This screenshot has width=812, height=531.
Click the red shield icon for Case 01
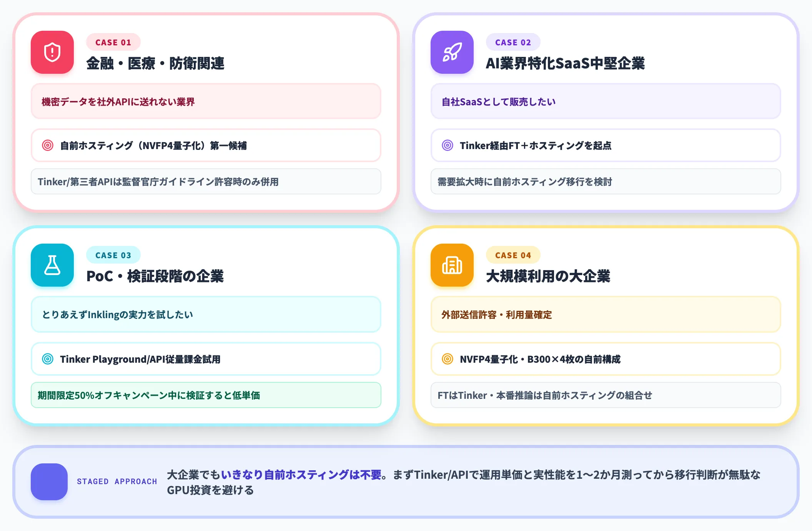[52, 52]
